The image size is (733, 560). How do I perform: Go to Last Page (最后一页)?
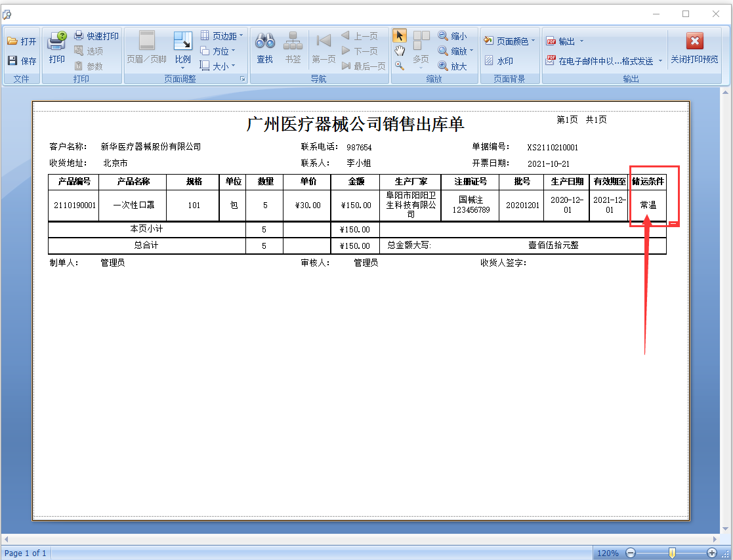point(364,66)
